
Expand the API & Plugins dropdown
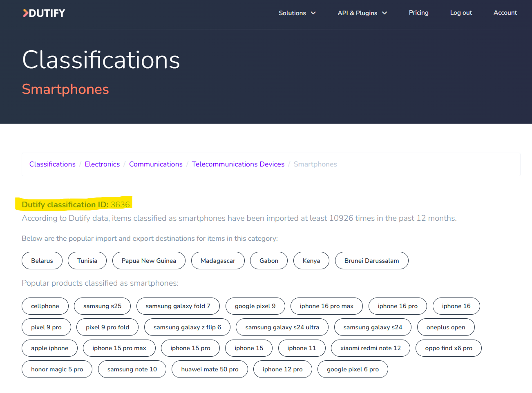362,13
